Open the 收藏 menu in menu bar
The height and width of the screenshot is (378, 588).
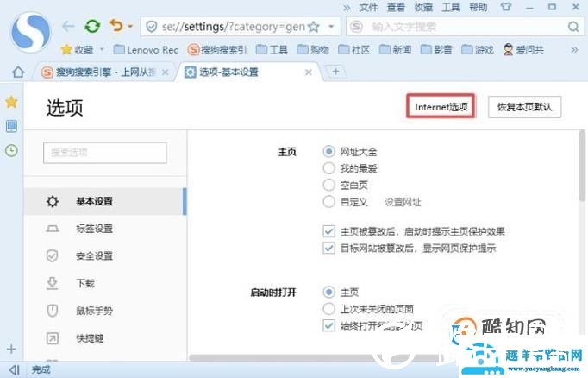click(x=423, y=7)
